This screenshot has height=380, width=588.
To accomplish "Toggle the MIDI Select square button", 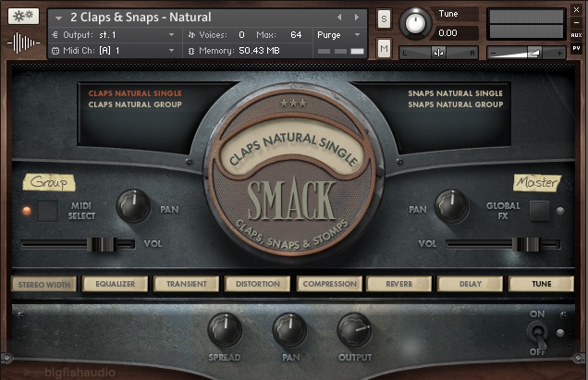I will 48,211.
